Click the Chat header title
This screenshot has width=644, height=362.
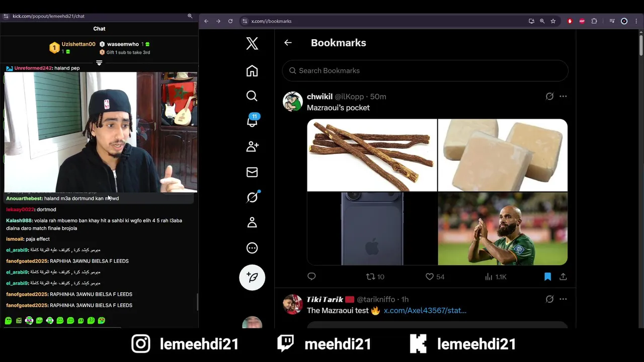[99, 29]
